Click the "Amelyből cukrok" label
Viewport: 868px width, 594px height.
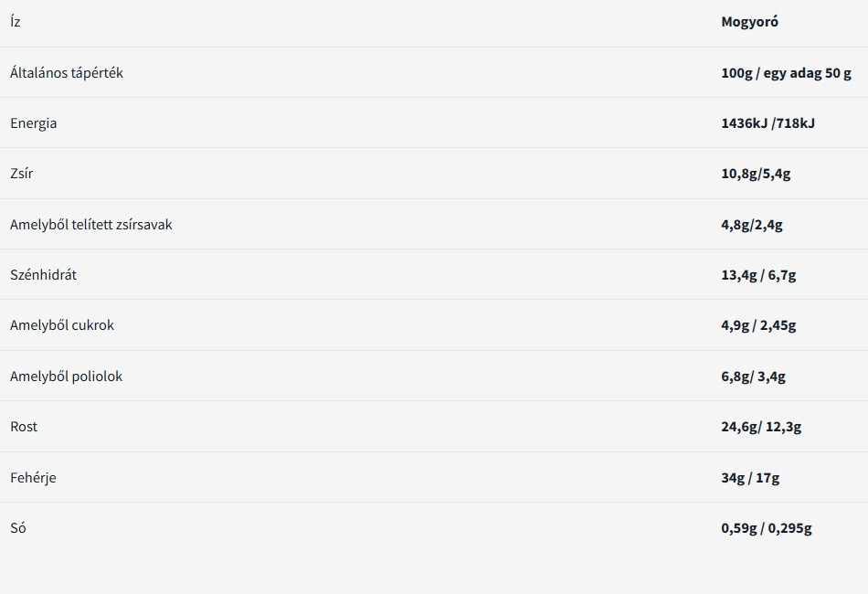[x=62, y=325]
